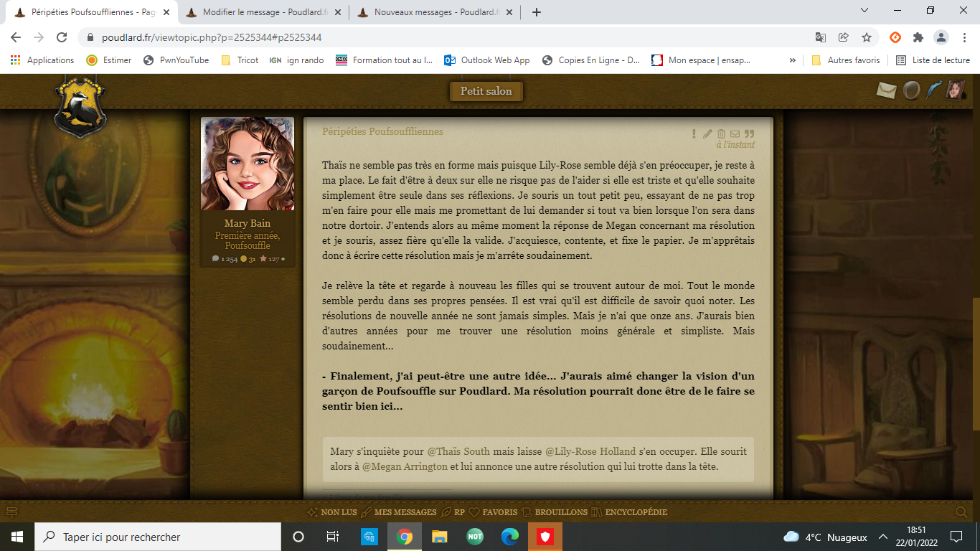Share this page using the share icon
The image size is (980, 551).
(x=844, y=37)
